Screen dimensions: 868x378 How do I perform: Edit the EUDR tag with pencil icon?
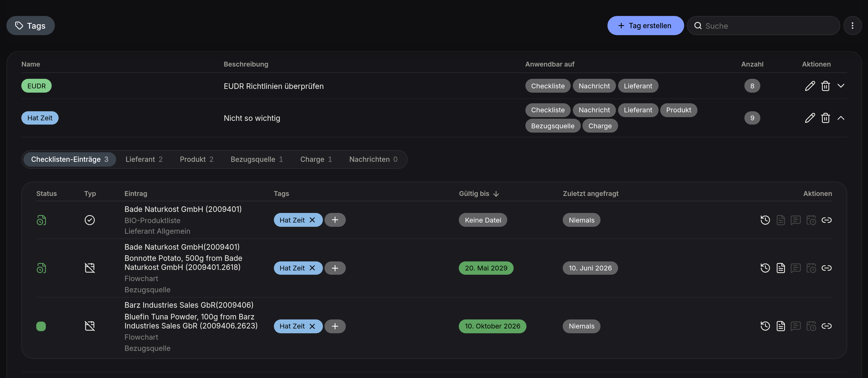point(810,86)
